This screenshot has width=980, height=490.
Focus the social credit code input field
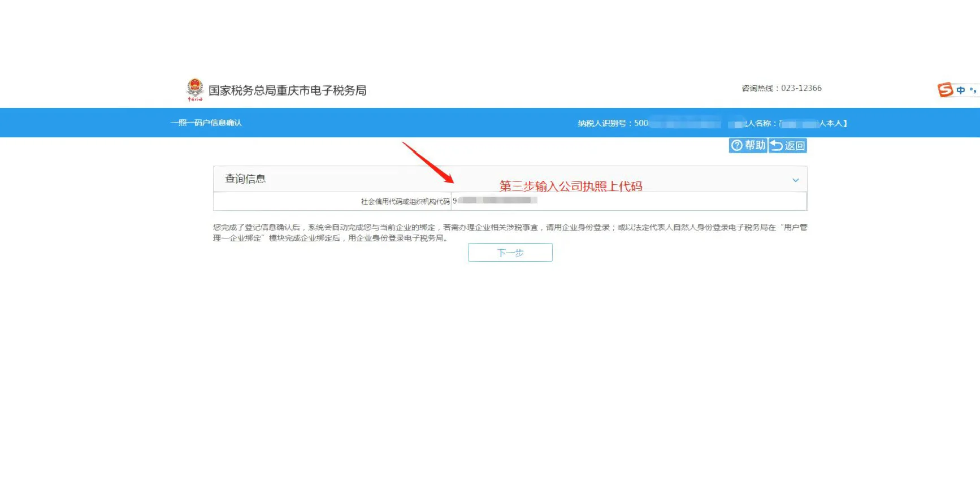click(x=627, y=201)
